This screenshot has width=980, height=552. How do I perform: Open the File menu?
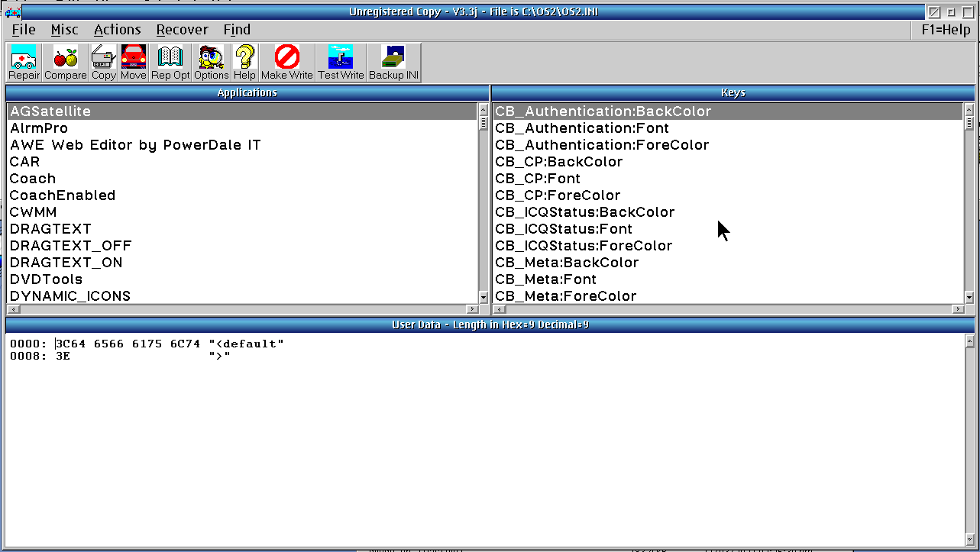click(24, 30)
